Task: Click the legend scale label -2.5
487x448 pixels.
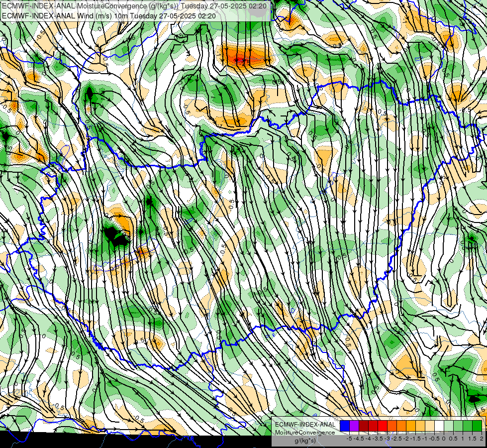Action: pos(396,439)
